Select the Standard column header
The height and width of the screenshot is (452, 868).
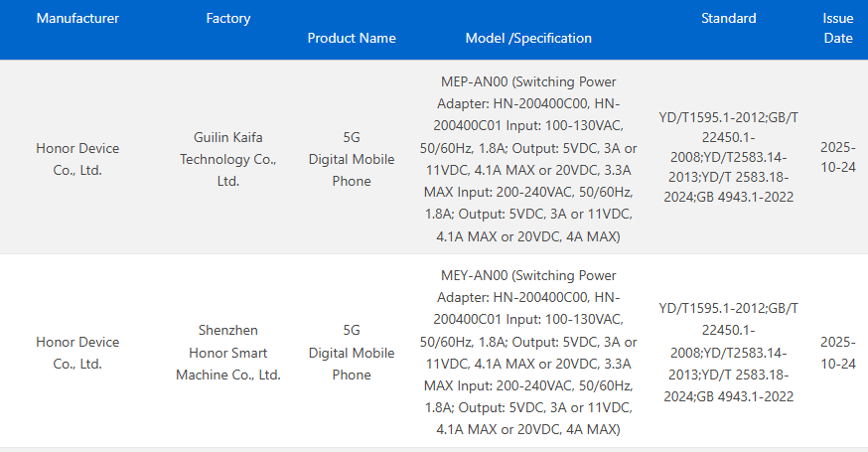(x=728, y=19)
